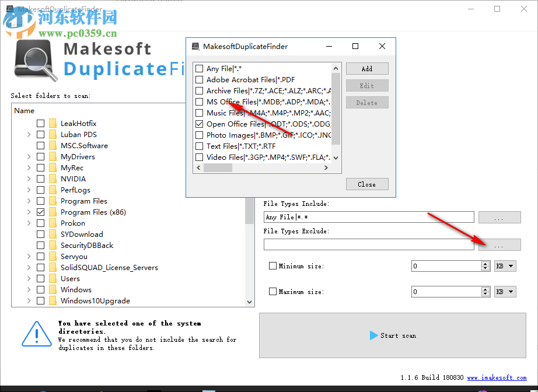This screenshot has height=392, width=538.
Task: Open the KB unit dropdown for minimum size
Action: pyautogui.click(x=504, y=265)
